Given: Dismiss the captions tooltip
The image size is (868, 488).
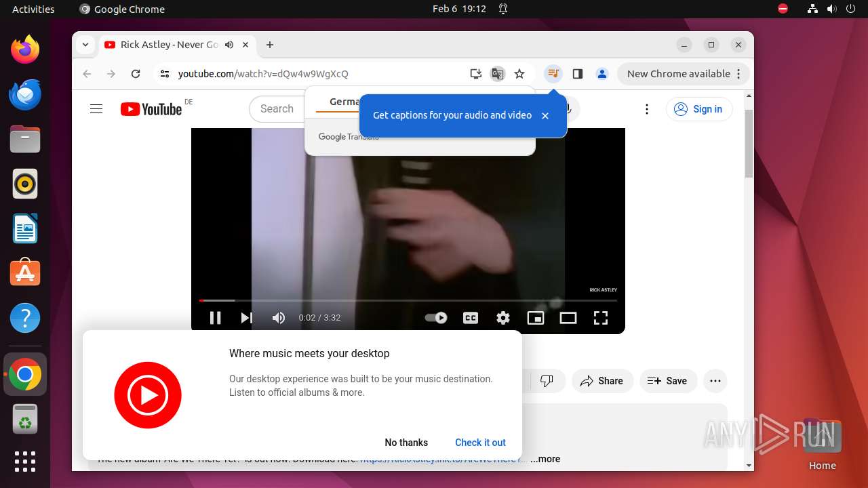Looking at the screenshot, I should point(545,116).
